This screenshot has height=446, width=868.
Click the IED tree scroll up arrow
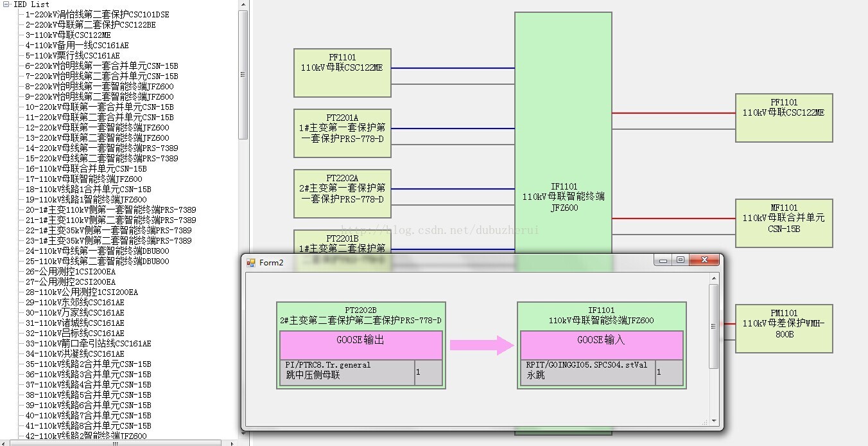243,5
